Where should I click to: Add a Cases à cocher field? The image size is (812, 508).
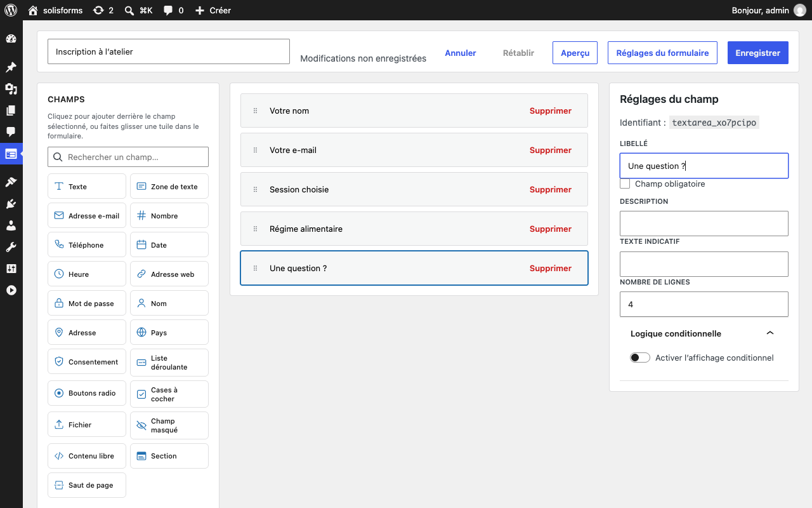(x=169, y=394)
